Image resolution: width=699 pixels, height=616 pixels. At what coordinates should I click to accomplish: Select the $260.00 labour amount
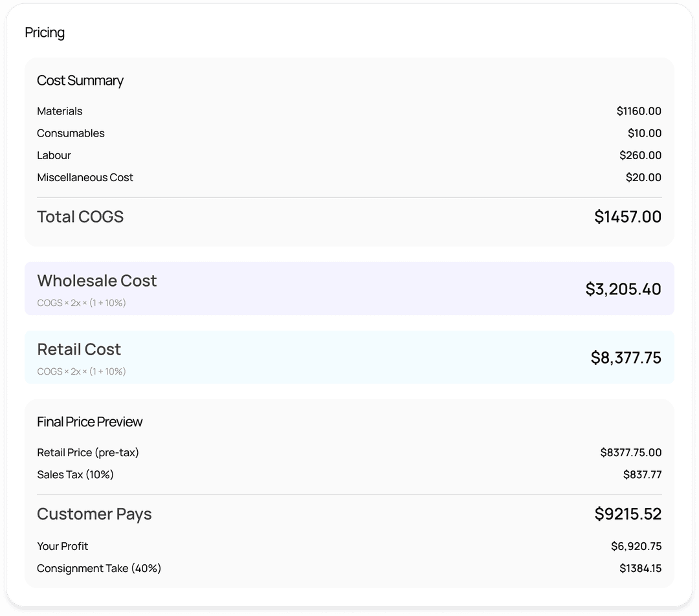[640, 155]
